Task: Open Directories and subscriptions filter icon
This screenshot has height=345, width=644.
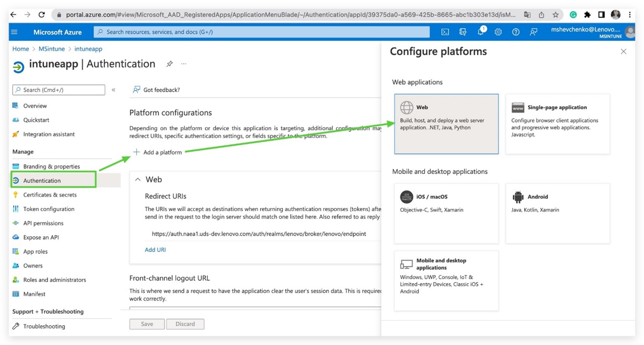Action: tap(463, 32)
